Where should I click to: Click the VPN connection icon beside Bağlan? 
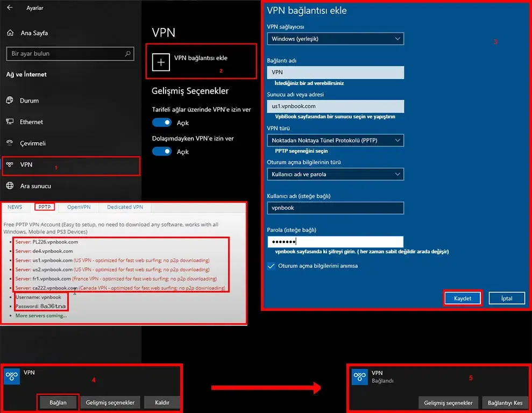[x=12, y=376]
